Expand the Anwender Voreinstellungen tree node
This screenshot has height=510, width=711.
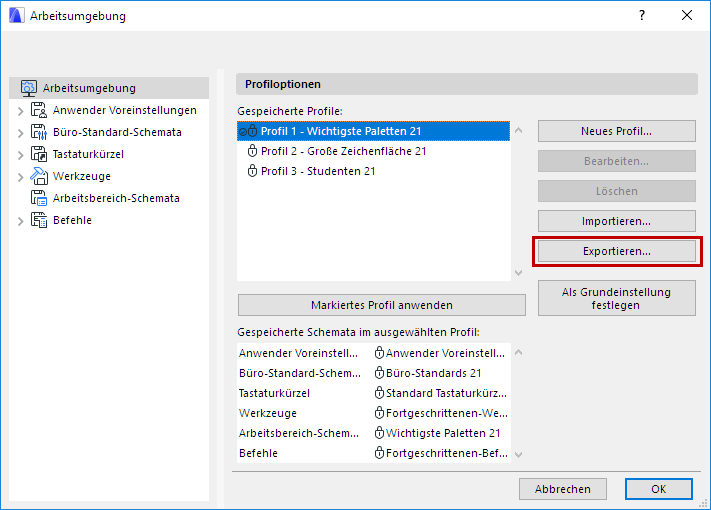click(x=20, y=110)
